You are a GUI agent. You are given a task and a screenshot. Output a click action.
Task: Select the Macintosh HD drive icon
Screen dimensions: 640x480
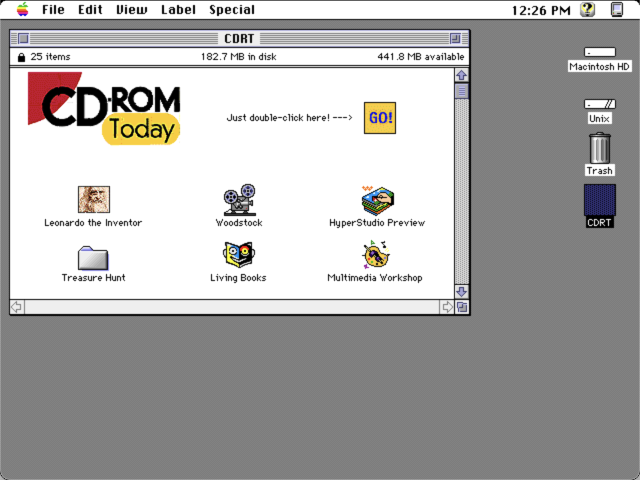pyautogui.click(x=600, y=52)
